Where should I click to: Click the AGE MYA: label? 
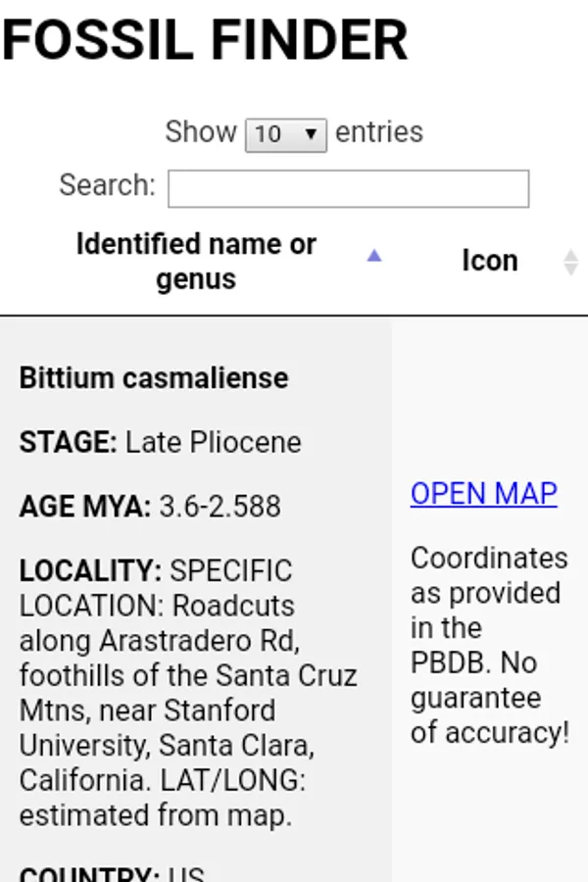[85, 507]
